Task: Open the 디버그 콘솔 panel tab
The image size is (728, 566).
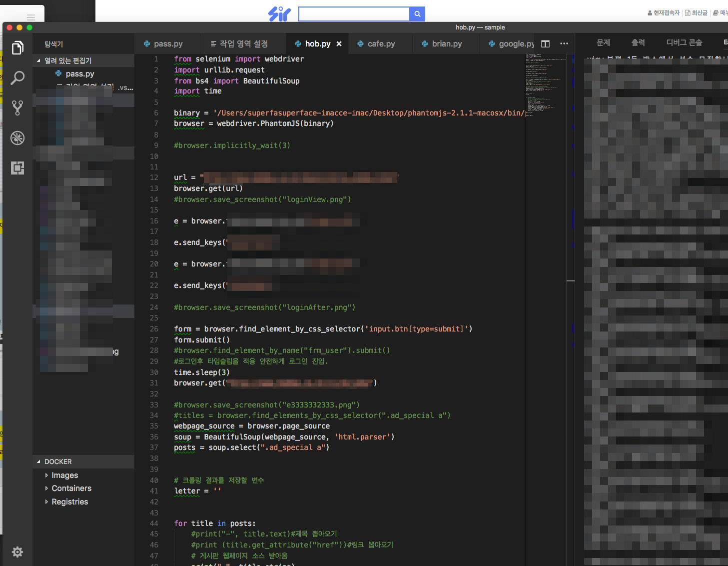Action: coord(684,42)
